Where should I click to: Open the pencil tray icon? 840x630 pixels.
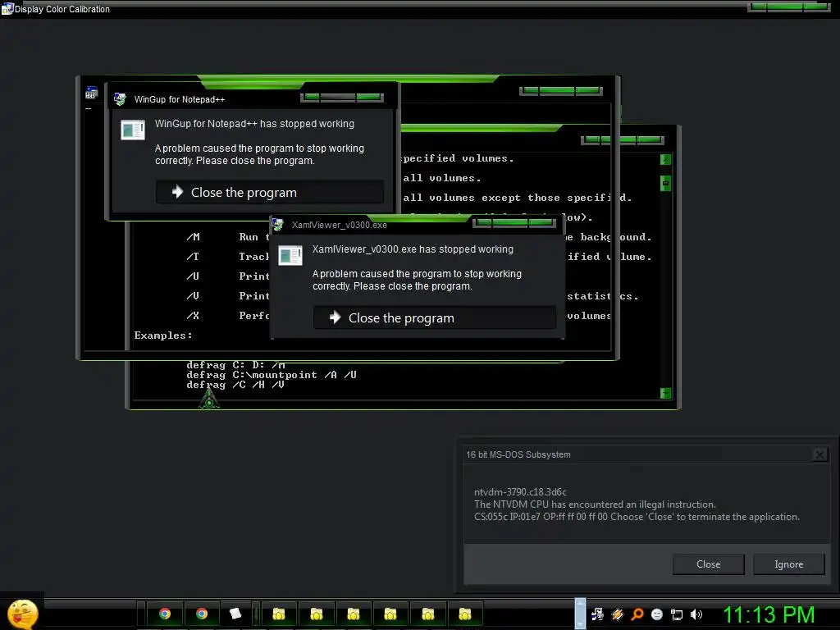point(618,614)
